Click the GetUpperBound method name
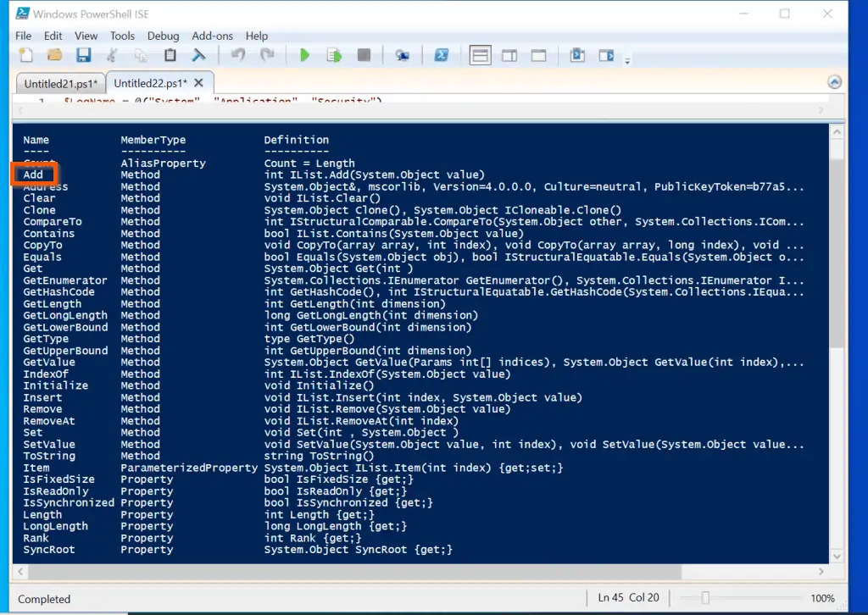This screenshot has height=615, width=868. pyautogui.click(x=65, y=351)
